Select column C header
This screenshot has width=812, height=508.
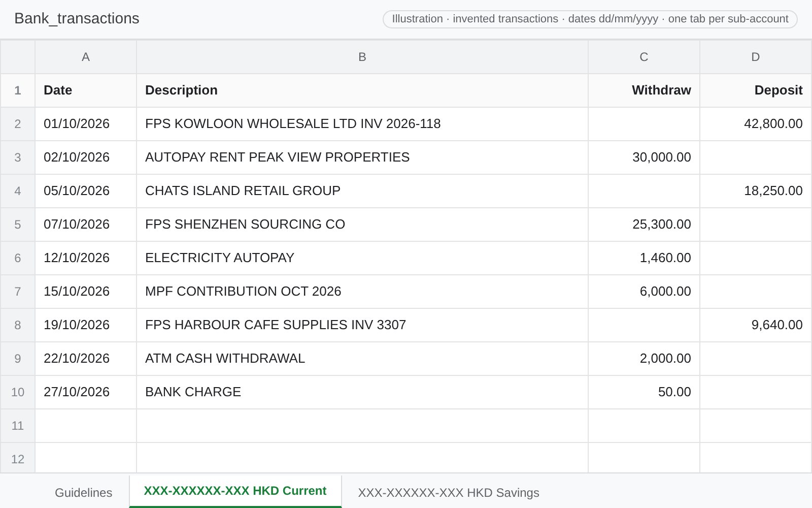click(x=644, y=57)
